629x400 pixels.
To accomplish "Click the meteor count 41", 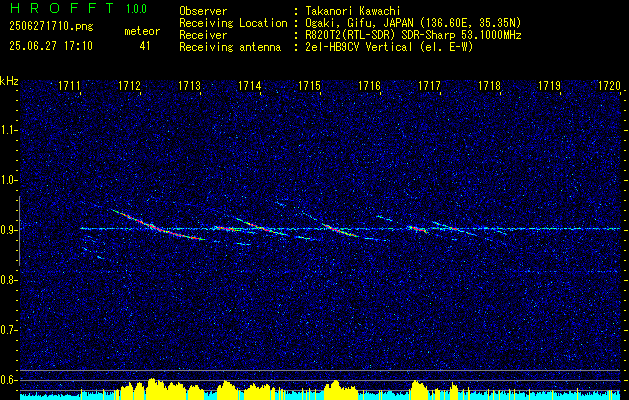I will [145, 46].
